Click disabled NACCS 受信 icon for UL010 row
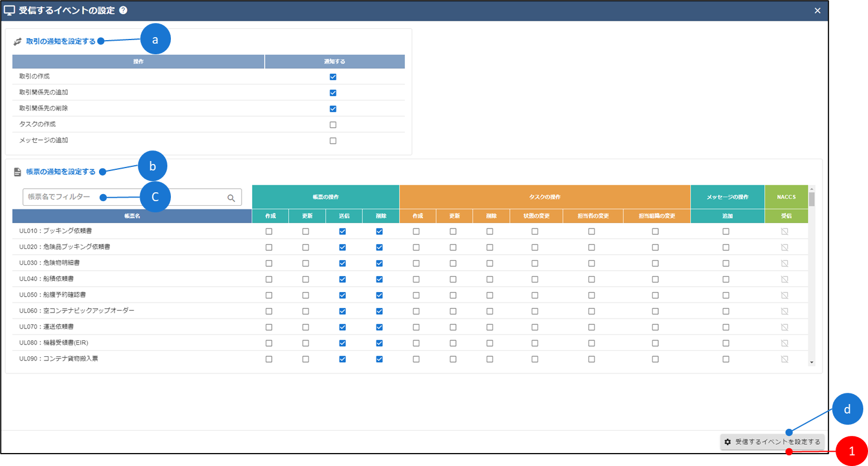The width and height of the screenshot is (868, 466). click(784, 232)
